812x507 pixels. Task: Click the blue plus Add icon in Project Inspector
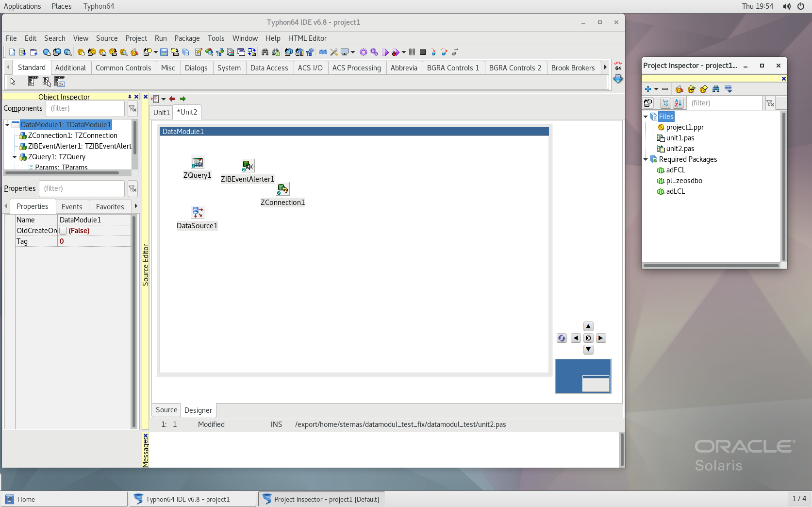[648, 89]
